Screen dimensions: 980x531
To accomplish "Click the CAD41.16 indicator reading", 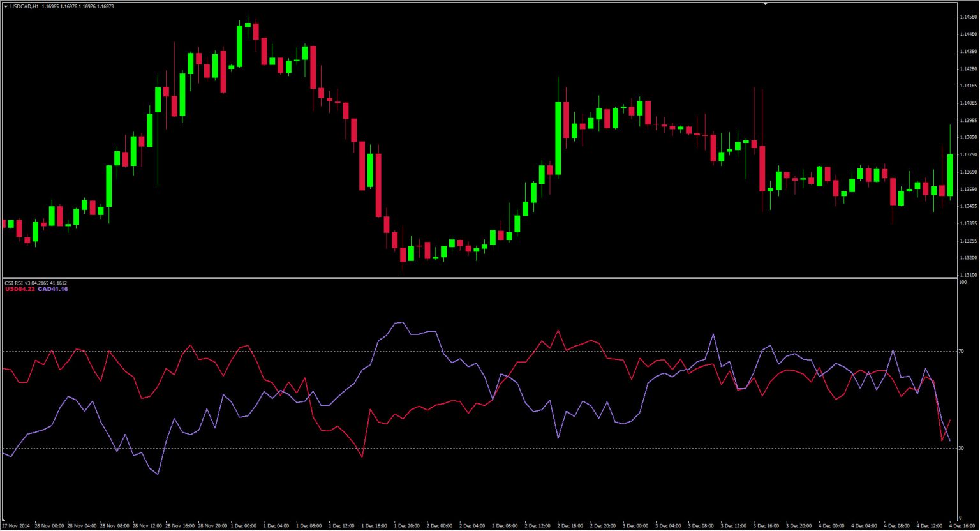I will coord(52,289).
